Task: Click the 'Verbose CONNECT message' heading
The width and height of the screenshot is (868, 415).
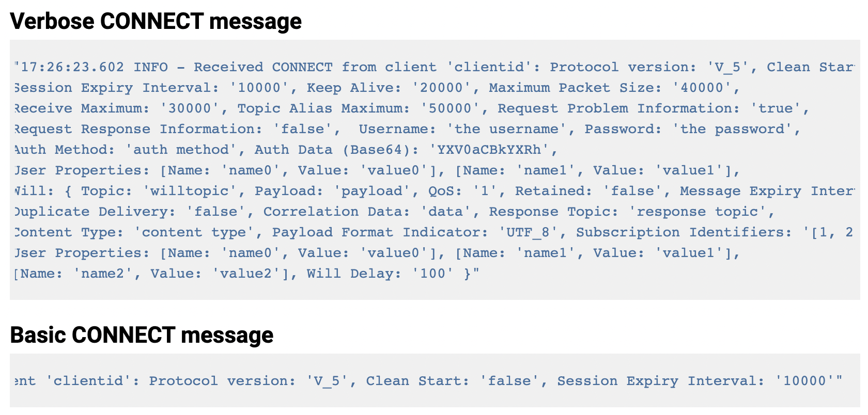Action: pos(156,22)
